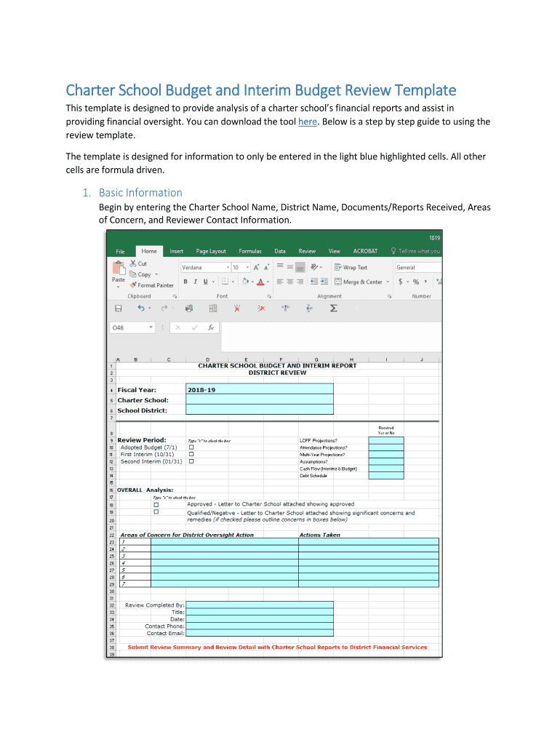Toggle Bold formatting in Font group
Image resolution: width=560 pixels, height=745 pixels.
[x=185, y=282]
